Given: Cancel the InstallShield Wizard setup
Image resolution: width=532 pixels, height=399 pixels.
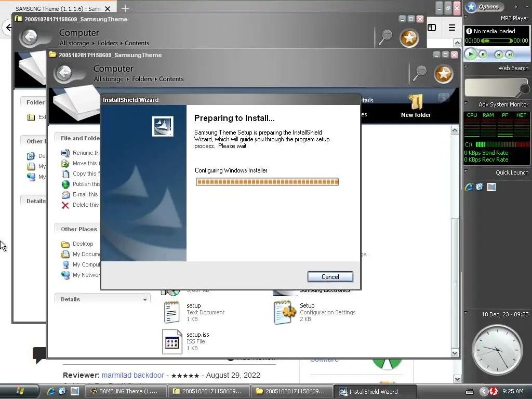Looking at the screenshot, I should click(330, 276).
